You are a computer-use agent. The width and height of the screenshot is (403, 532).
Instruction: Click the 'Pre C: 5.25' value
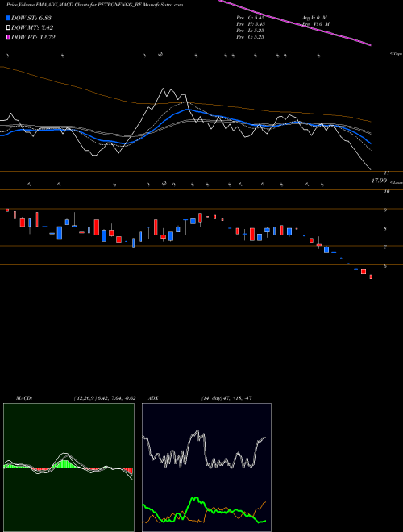click(251, 37)
